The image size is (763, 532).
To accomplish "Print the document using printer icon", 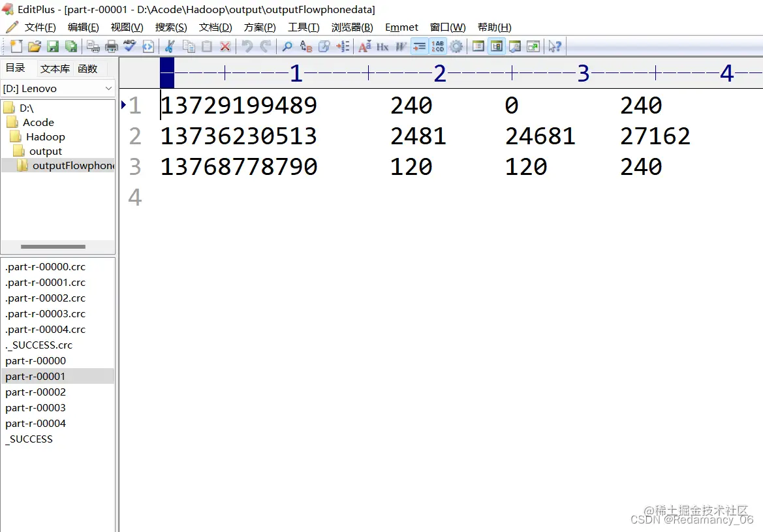I will [x=112, y=47].
